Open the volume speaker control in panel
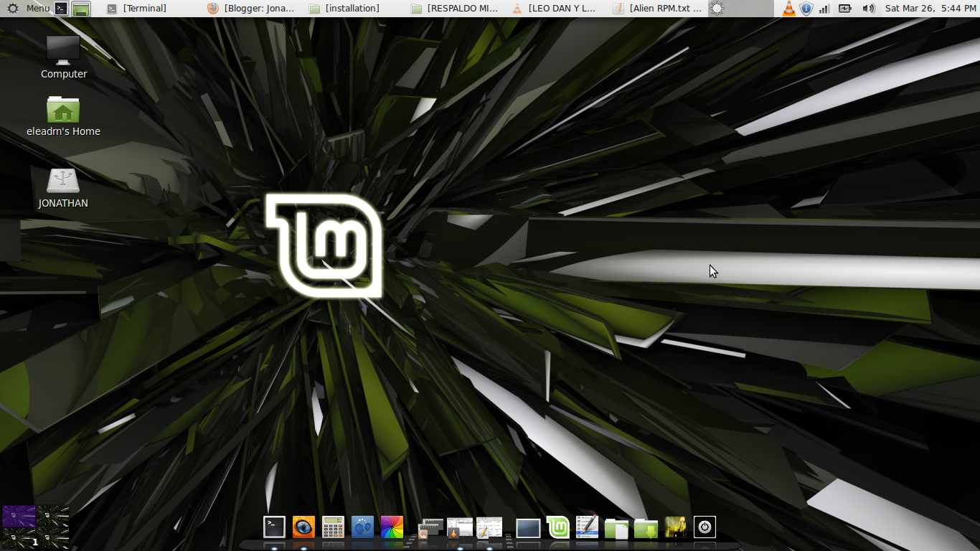 (x=868, y=9)
